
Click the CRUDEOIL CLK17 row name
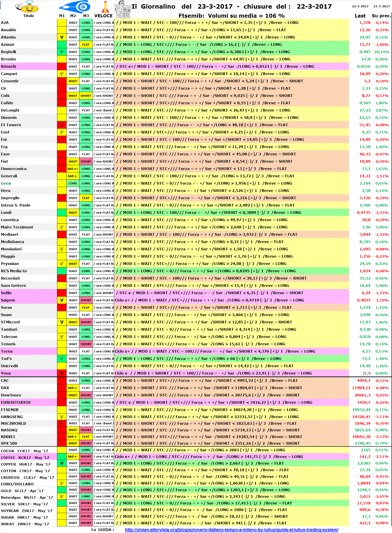tap(27, 477)
